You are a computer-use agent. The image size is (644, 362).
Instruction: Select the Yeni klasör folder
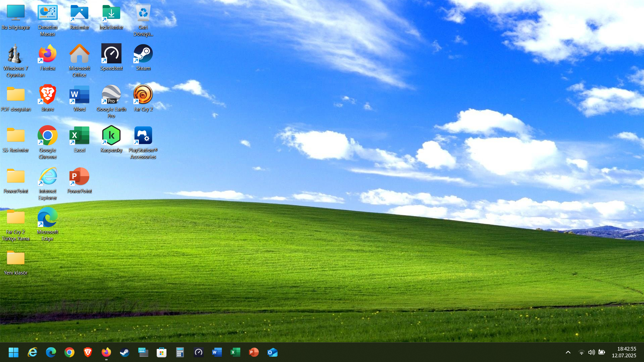tap(16, 263)
